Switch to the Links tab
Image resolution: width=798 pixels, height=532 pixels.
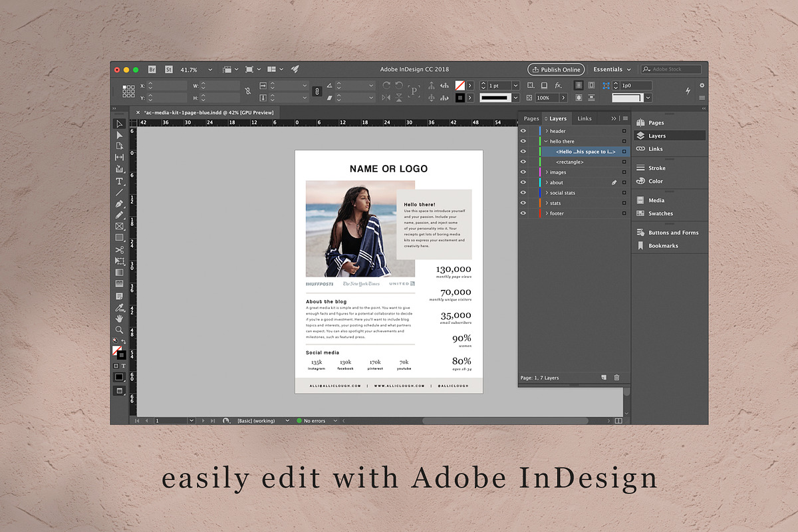click(585, 118)
